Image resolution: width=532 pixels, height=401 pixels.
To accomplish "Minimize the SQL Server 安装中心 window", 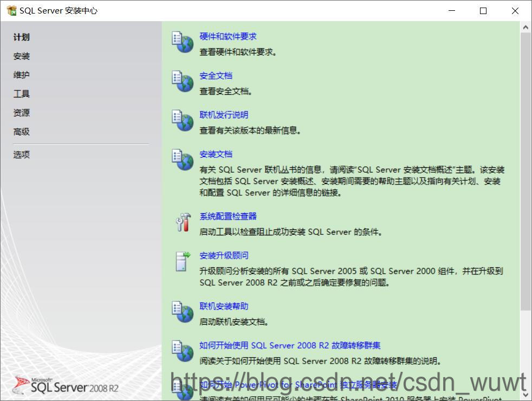I will pyautogui.click(x=452, y=10).
